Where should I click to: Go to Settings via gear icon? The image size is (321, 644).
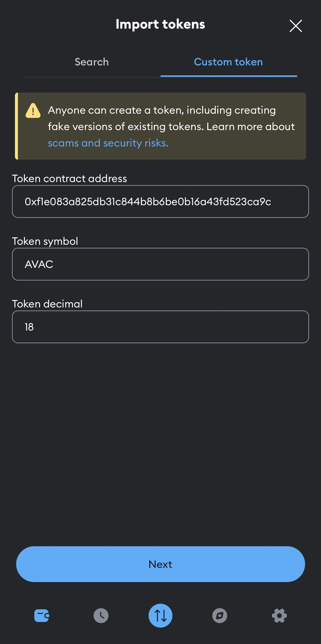(x=279, y=615)
